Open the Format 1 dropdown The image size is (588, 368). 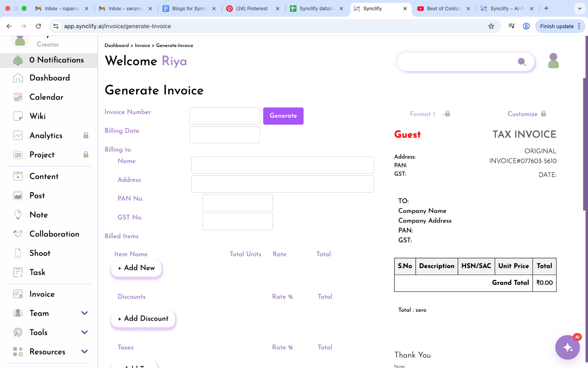click(x=430, y=114)
